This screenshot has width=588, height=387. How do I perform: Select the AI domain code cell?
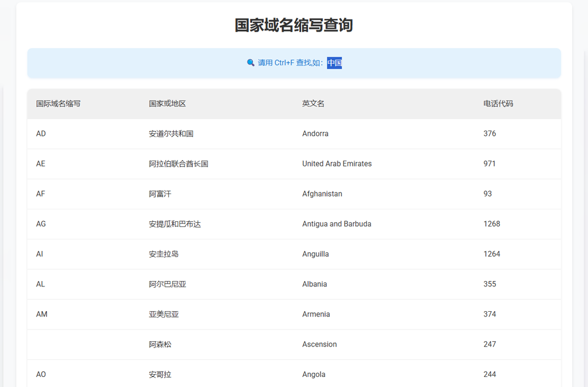click(39, 254)
